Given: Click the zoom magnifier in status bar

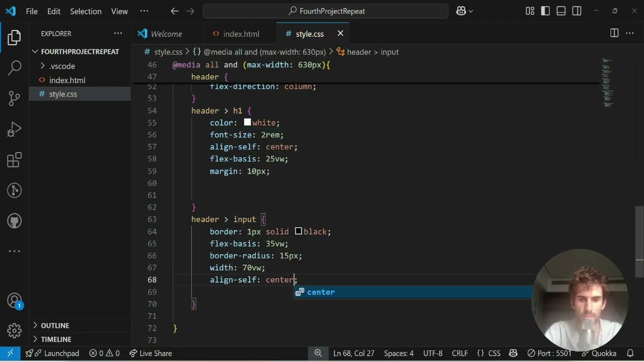Looking at the screenshot, I should click(x=318, y=353).
